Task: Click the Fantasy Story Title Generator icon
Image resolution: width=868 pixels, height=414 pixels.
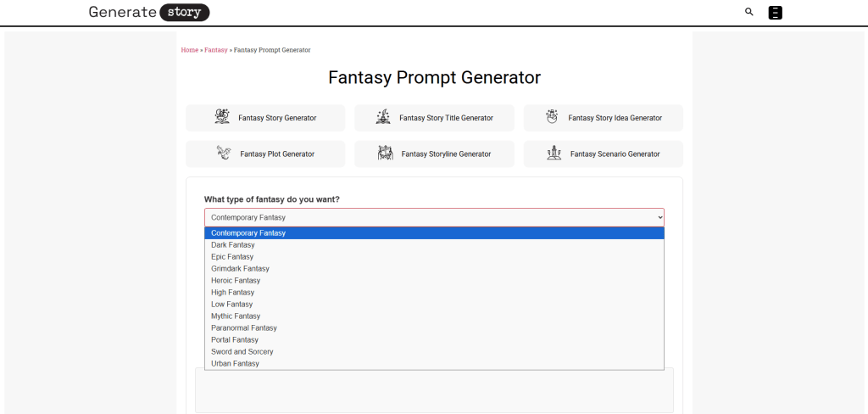Action: pyautogui.click(x=383, y=117)
